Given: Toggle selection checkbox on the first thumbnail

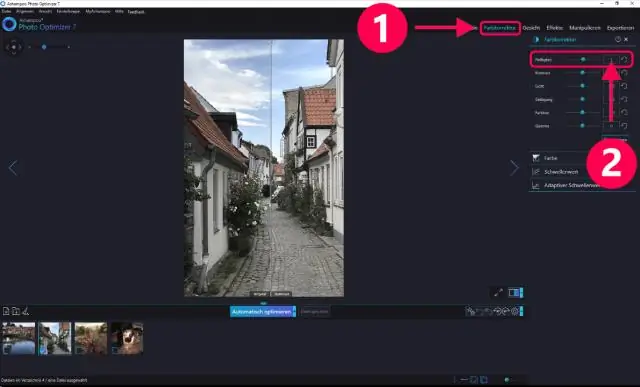Looking at the screenshot, I should click(x=7, y=349).
